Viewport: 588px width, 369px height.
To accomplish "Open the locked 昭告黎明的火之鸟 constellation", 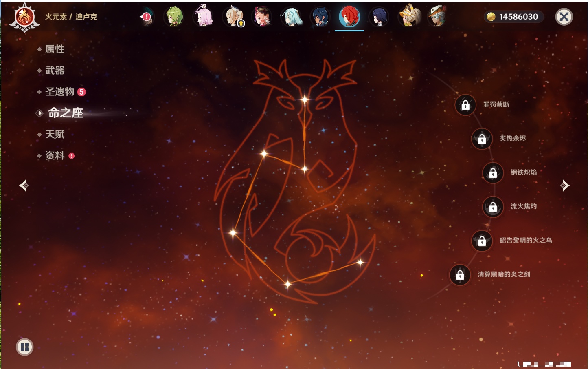I will point(482,241).
